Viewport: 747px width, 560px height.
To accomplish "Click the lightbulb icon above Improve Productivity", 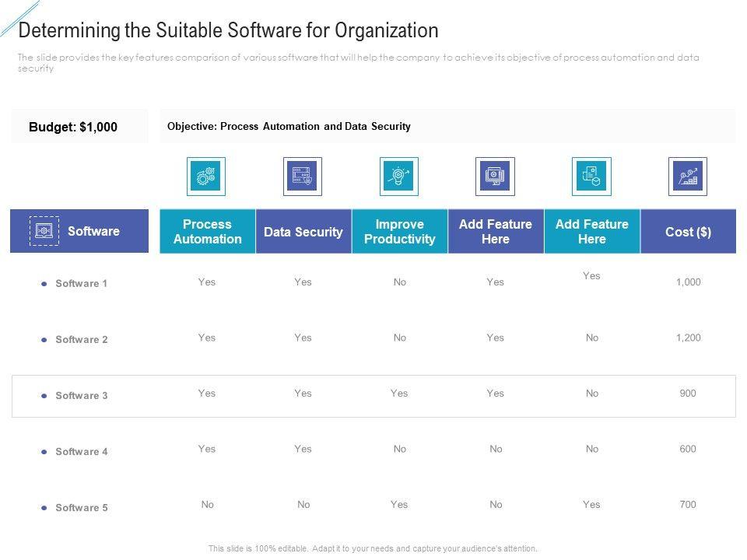I will pyautogui.click(x=399, y=177).
